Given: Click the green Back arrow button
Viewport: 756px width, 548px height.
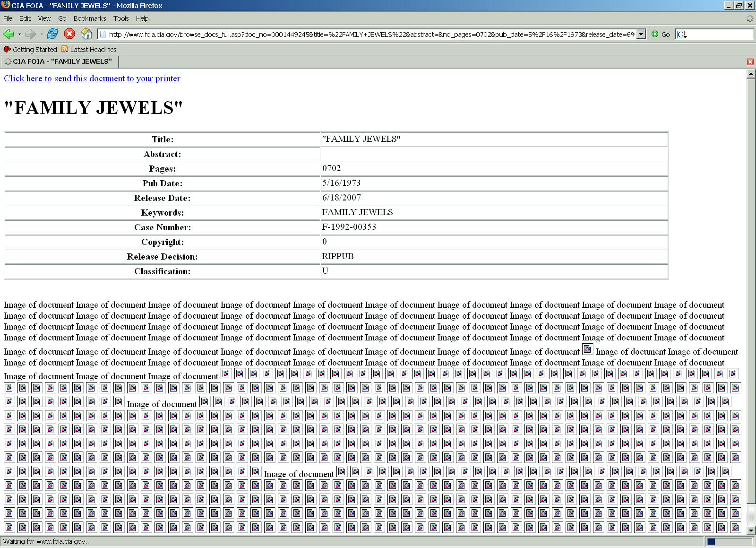Looking at the screenshot, I should (x=9, y=34).
